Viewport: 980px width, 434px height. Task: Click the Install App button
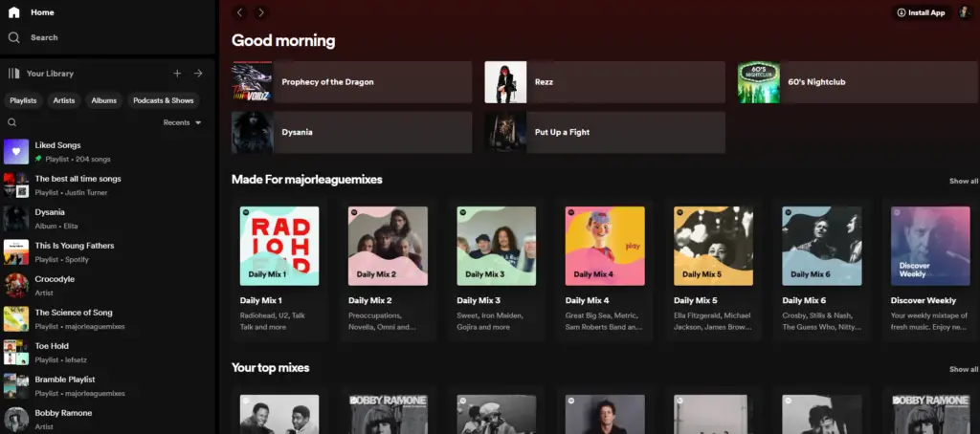922,12
